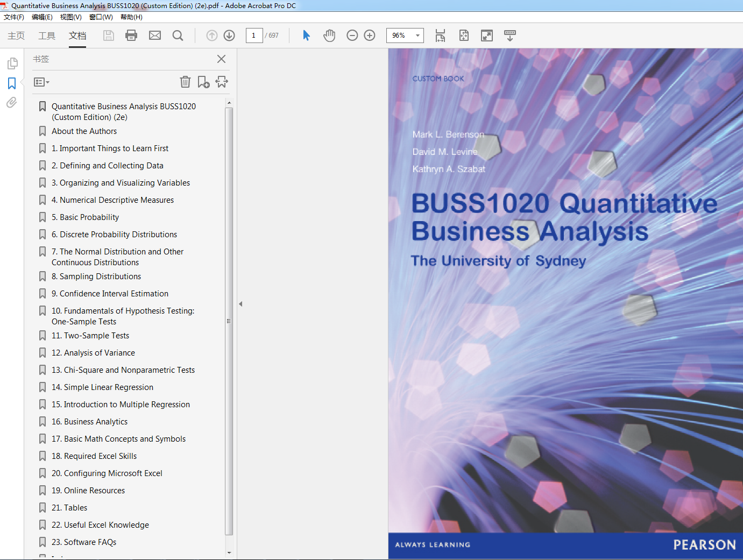743x560 pixels.
Task: Open '7. The Normal Distribution' bookmark
Action: [117, 257]
